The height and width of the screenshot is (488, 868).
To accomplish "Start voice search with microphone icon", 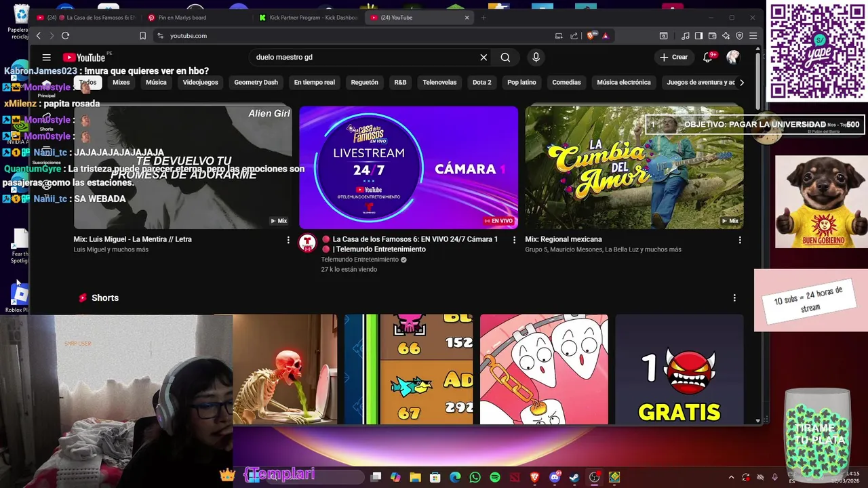I will [536, 58].
